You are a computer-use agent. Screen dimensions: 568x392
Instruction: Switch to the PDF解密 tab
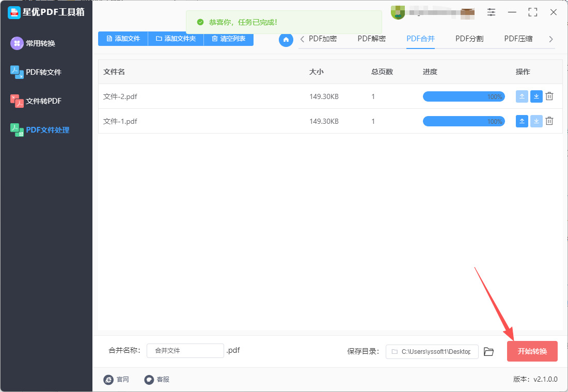tap(372, 39)
